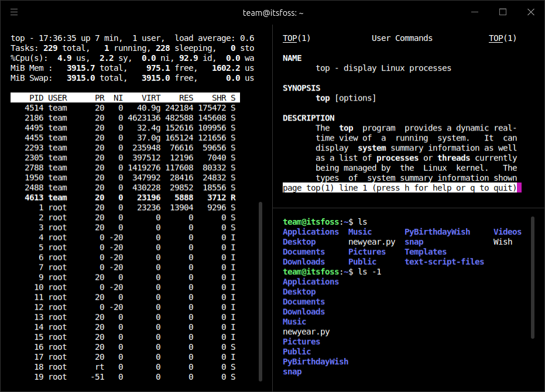Click process row with PID 1950

click(x=130, y=178)
